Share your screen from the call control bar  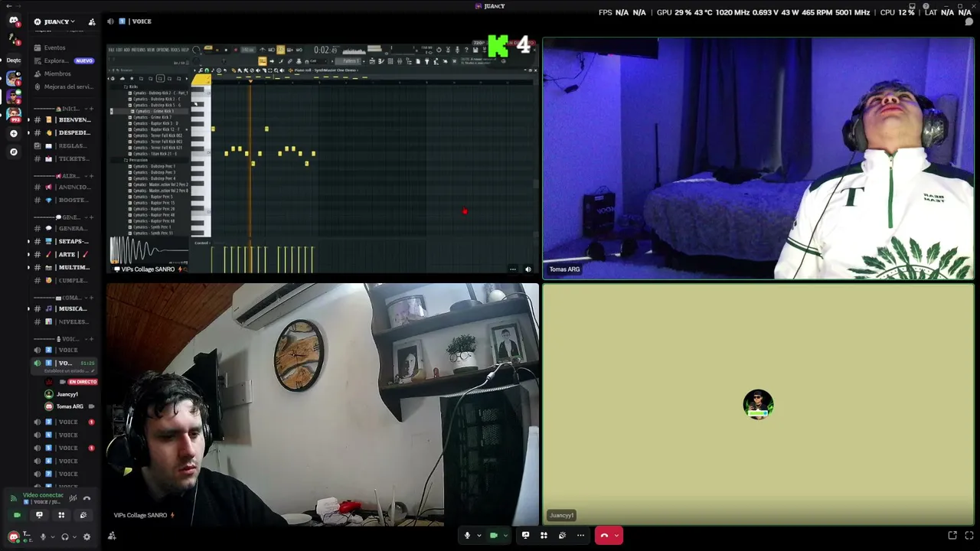(525, 536)
